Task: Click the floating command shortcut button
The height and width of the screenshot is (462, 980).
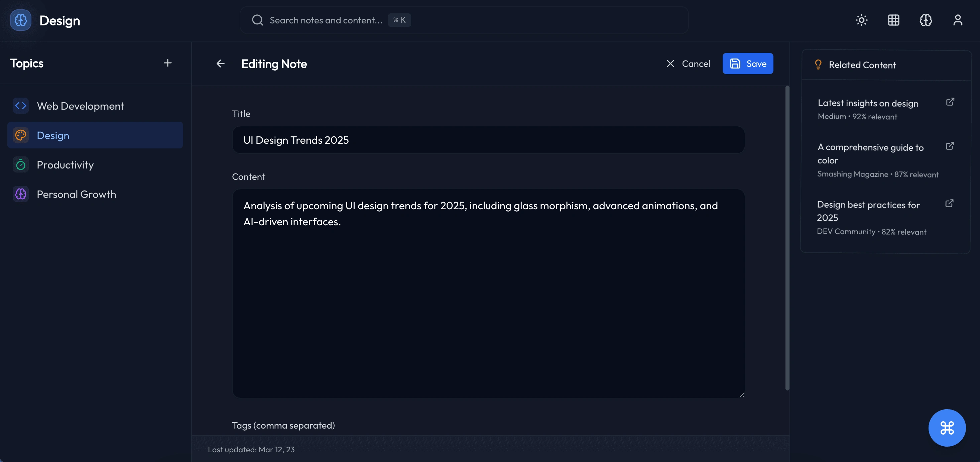Action: tap(947, 428)
